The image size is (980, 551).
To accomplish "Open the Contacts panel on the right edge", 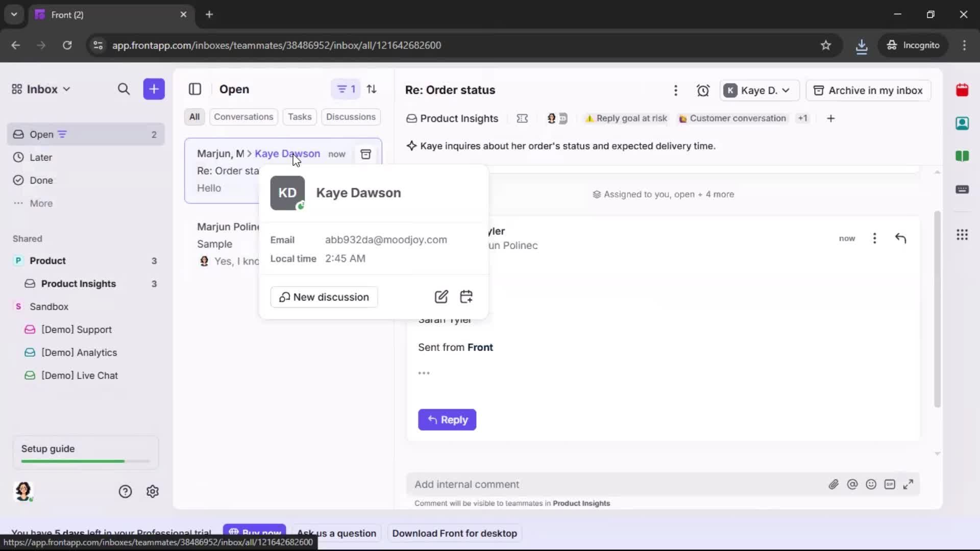I will click(x=963, y=123).
